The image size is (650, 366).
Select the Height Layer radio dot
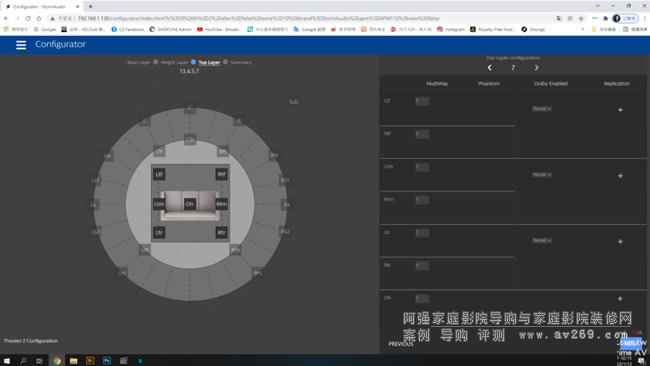point(156,62)
